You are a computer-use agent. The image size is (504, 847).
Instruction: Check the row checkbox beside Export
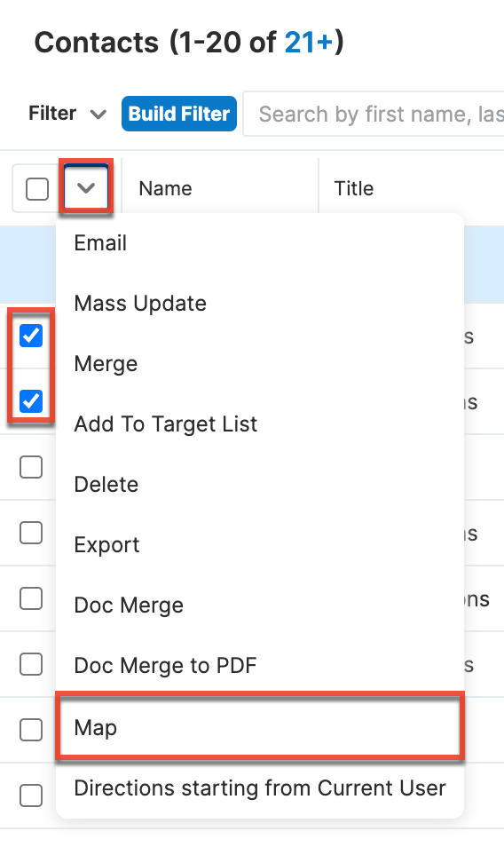tap(31, 534)
